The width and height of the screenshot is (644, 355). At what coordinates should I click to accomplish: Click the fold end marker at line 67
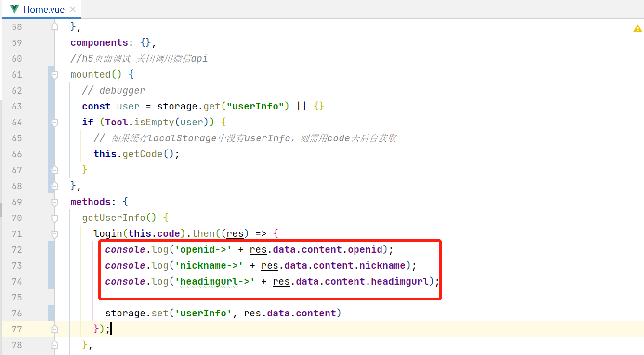coord(54,170)
